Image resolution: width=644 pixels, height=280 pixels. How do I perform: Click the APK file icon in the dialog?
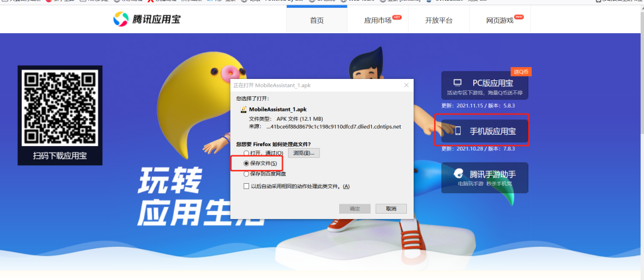tap(244, 109)
